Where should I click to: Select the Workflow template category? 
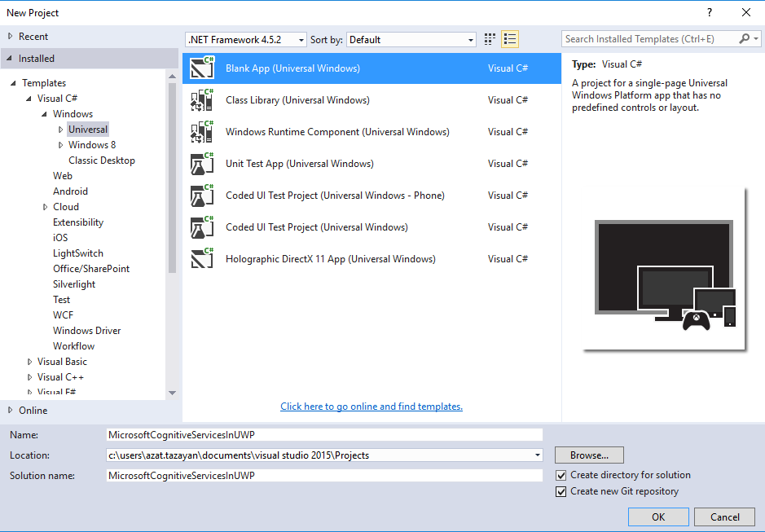73,346
